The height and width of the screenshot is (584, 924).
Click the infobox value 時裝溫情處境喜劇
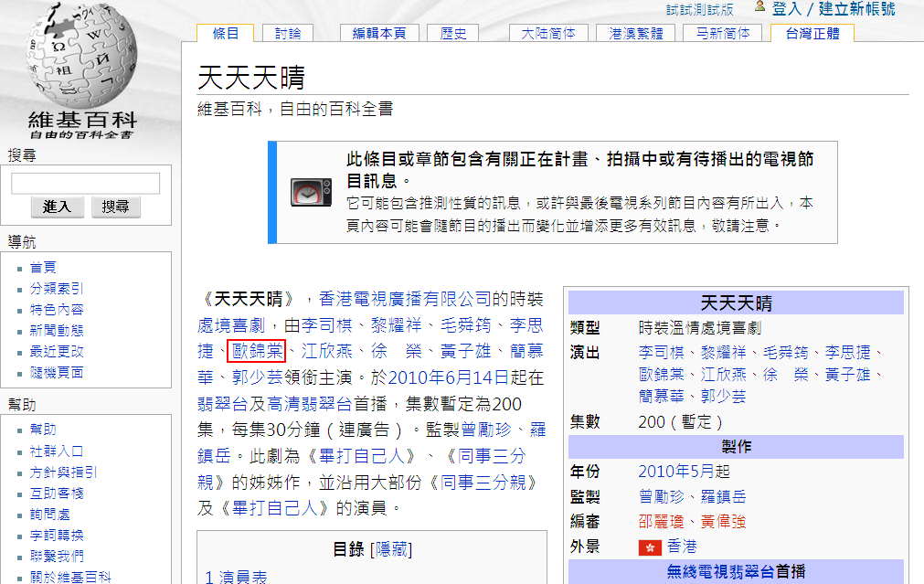[699, 328]
